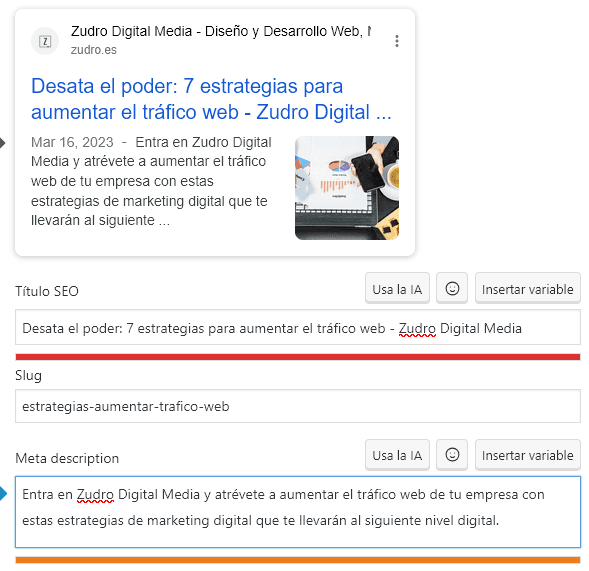Click the Zudro favicon in preview
589x571 pixels.
tap(45, 41)
